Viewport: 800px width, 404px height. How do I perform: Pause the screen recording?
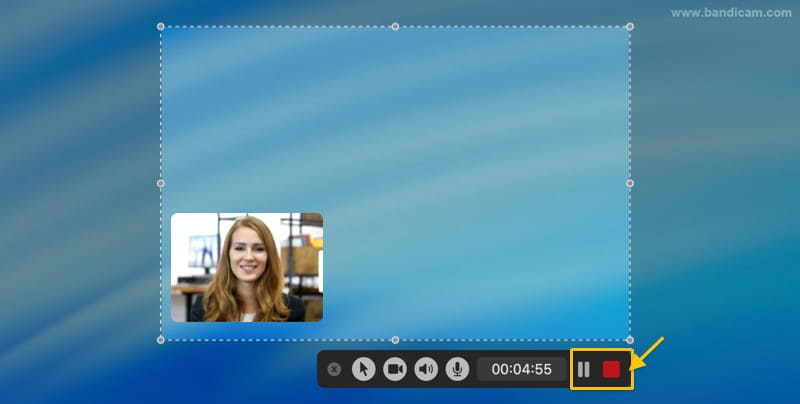pyautogui.click(x=584, y=369)
